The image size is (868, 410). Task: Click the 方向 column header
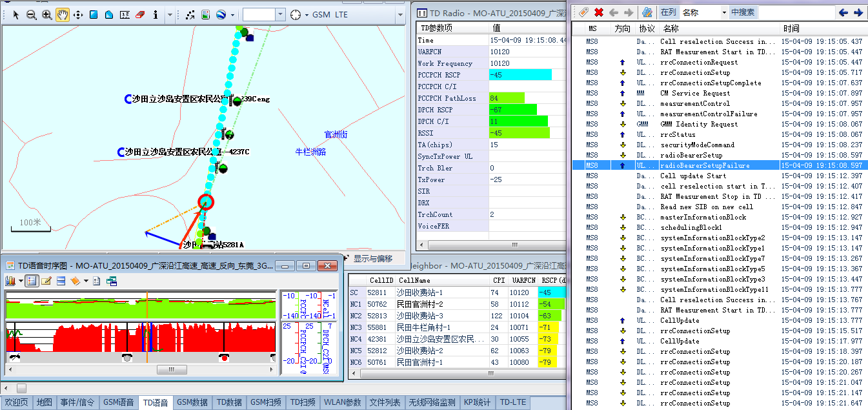tap(623, 28)
